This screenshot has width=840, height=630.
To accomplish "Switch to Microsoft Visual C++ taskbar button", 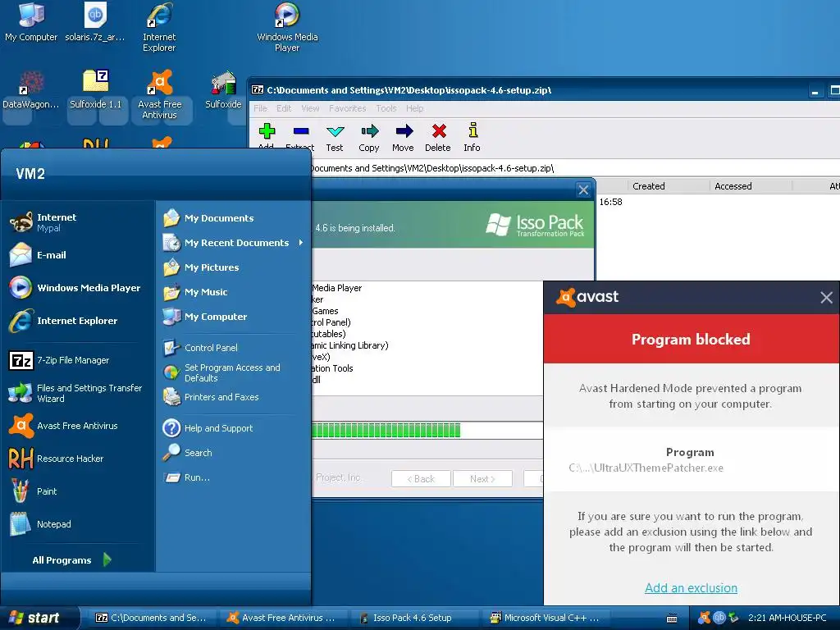I will coord(546,618).
